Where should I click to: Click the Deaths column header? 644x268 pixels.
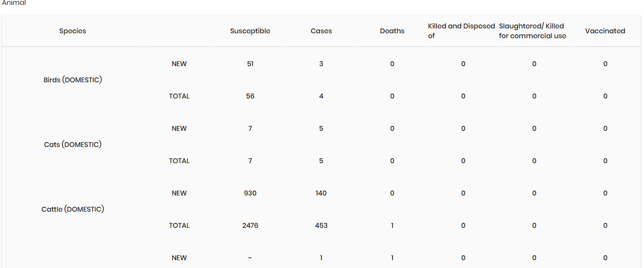click(392, 31)
